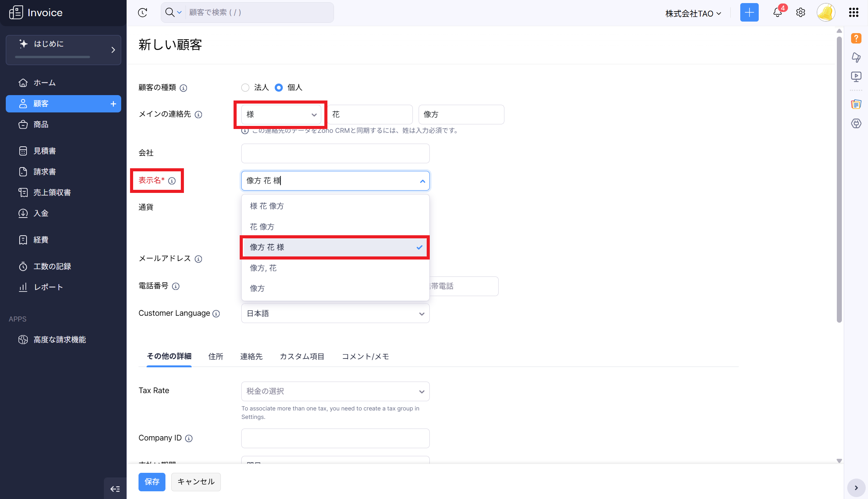
Task: Click the blue quick-create plus button
Action: [x=749, y=13]
